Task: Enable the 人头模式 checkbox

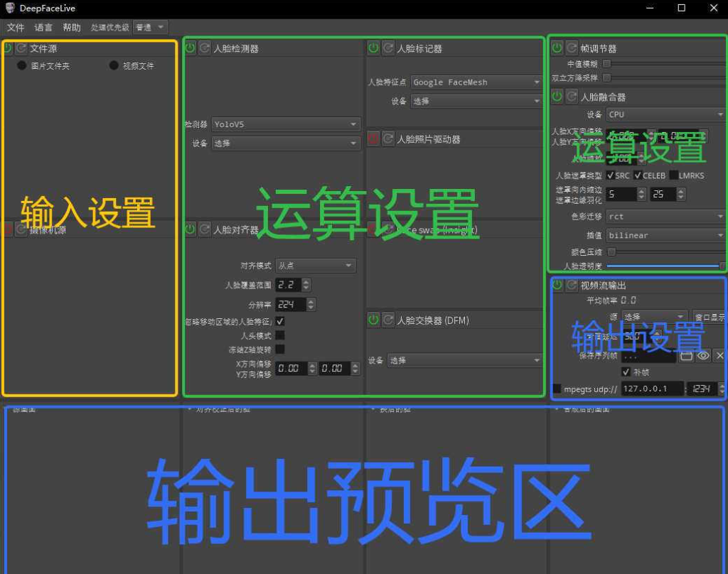Action: [x=280, y=335]
